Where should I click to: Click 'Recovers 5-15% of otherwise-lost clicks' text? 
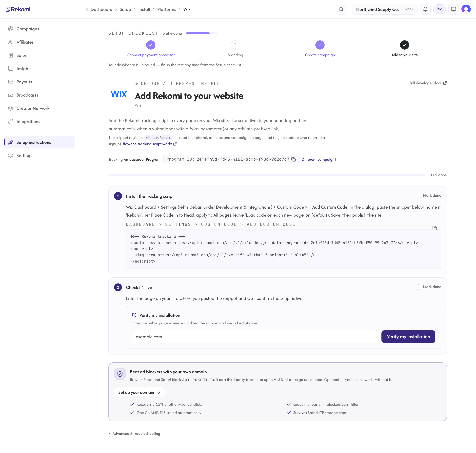(x=169, y=404)
